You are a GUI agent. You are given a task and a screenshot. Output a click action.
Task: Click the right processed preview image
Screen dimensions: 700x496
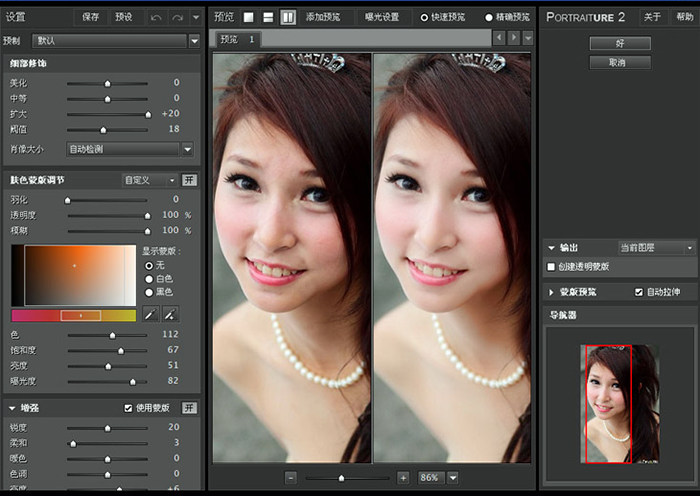click(x=452, y=258)
